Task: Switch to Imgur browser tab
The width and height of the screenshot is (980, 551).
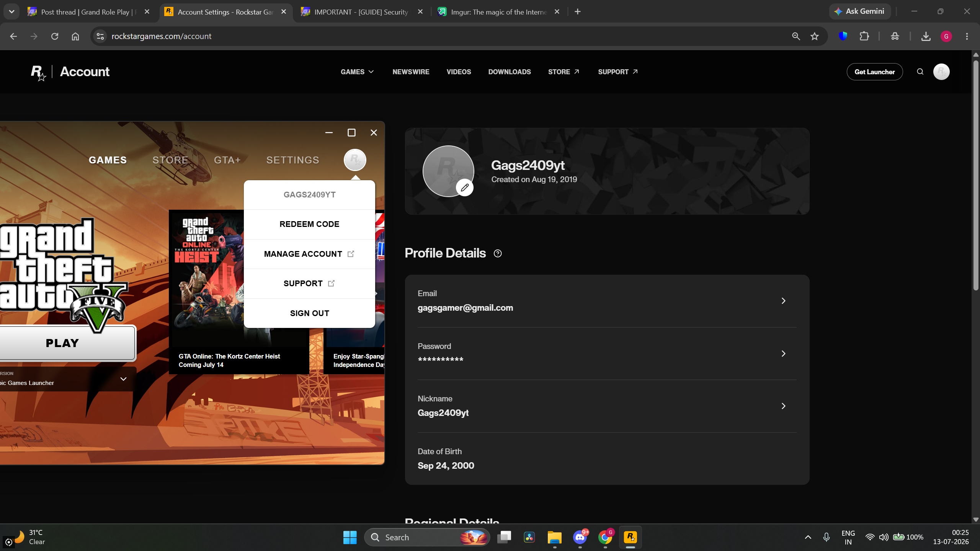Action: click(498, 12)
